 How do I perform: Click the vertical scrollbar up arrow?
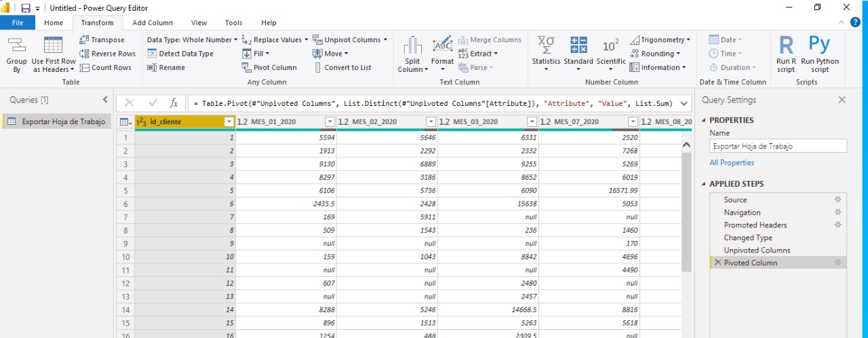click(686, 145)
